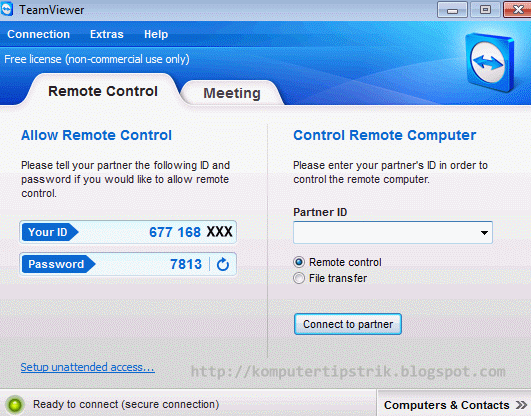
Task: Open the Help menu
Action: point(156,34)
